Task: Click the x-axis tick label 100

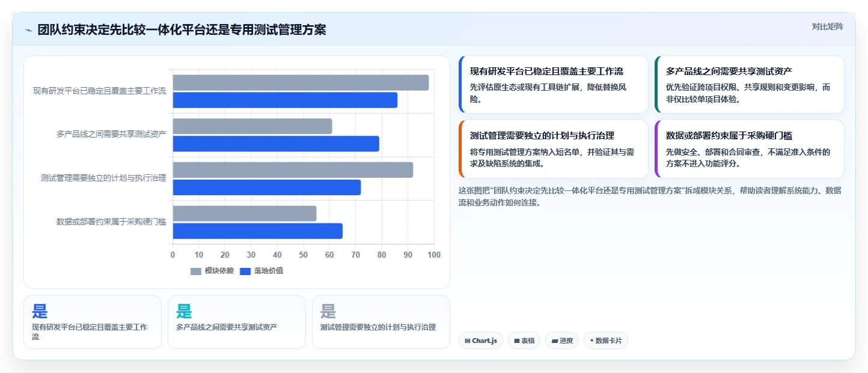Action: coord(434,255)
